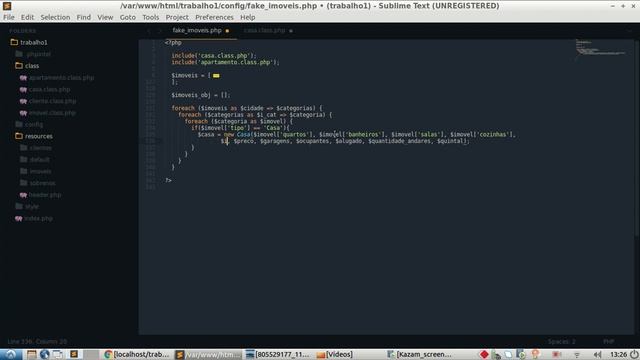Launch web browser globe icon in taskbar
Viewport: 640px width, 360px height.
pyautogui.click(x=45, y=354)
